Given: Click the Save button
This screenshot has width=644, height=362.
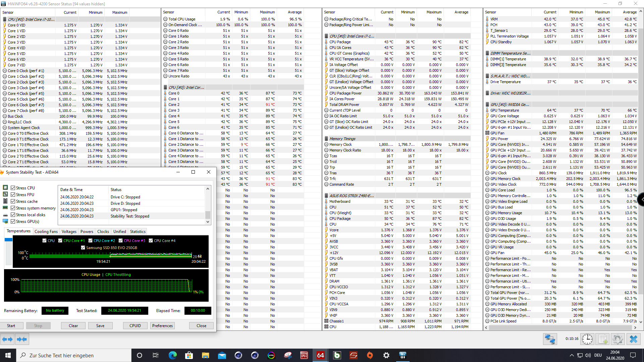Looking at the screenshot, I should coord(100,326).
